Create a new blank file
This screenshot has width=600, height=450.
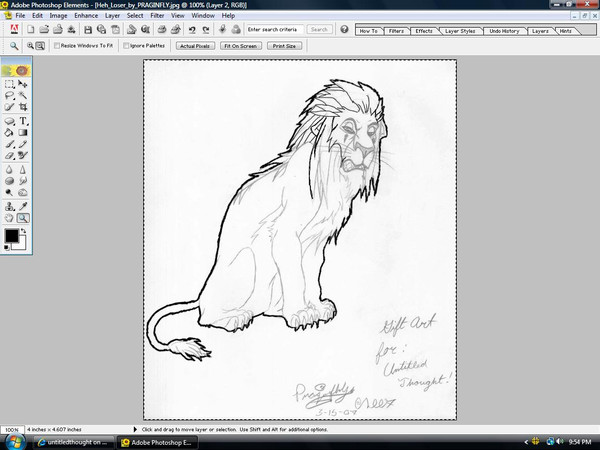click(x=31, y=29)
